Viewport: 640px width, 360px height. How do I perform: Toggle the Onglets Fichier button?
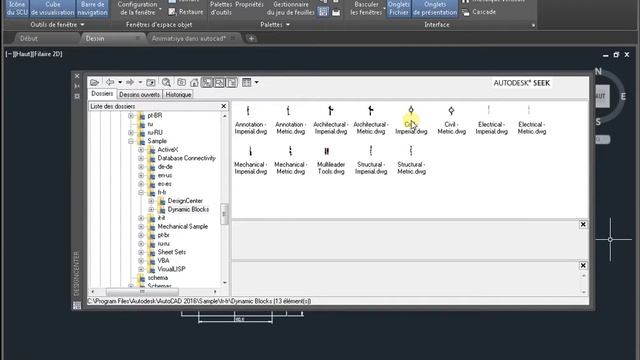point(398,8)
